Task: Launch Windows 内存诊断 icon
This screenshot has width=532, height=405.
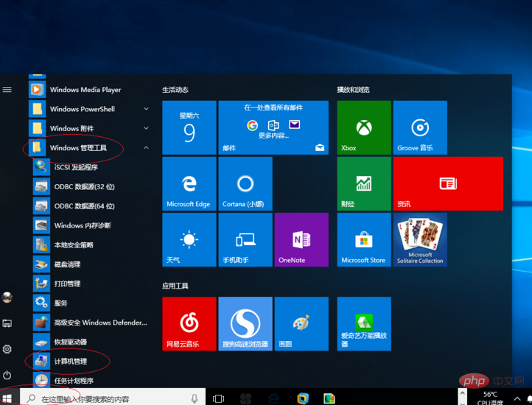Action: click(x=41, y=225)
